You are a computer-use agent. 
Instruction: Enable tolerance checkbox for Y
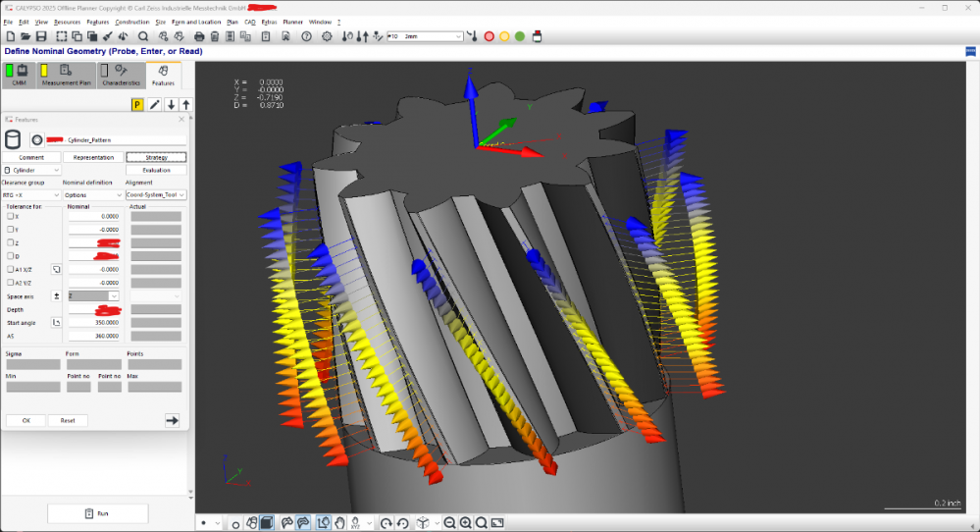10,230
